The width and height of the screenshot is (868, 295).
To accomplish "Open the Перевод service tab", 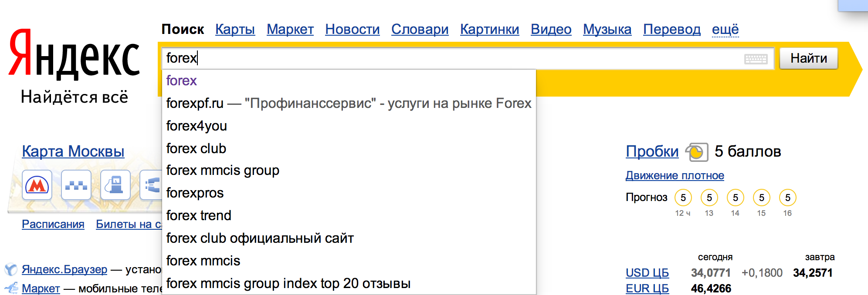I will pos(671,29).
